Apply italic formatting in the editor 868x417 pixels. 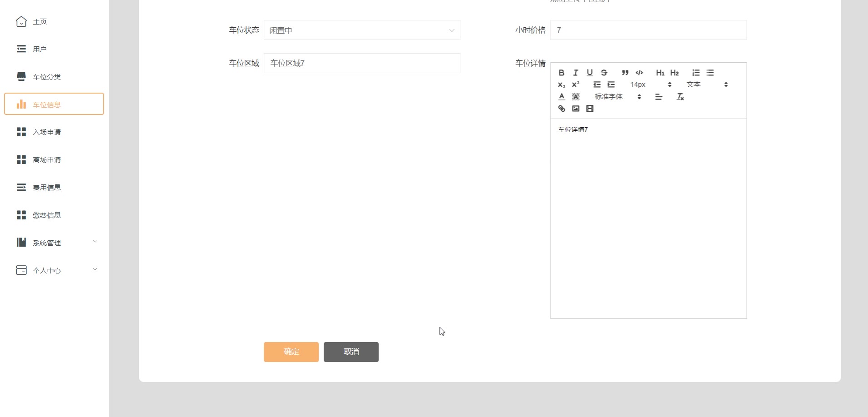[576, 73]
